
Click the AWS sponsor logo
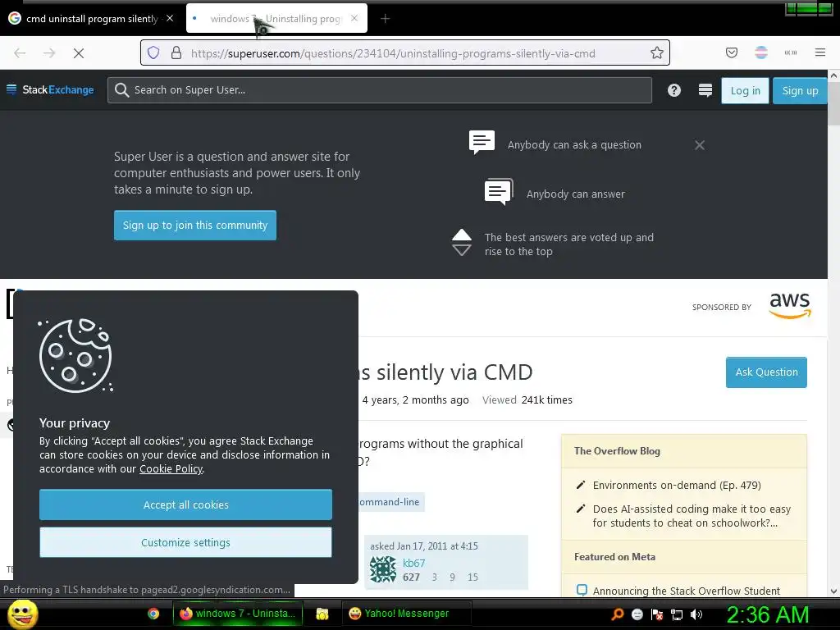(x=790, y=306)
